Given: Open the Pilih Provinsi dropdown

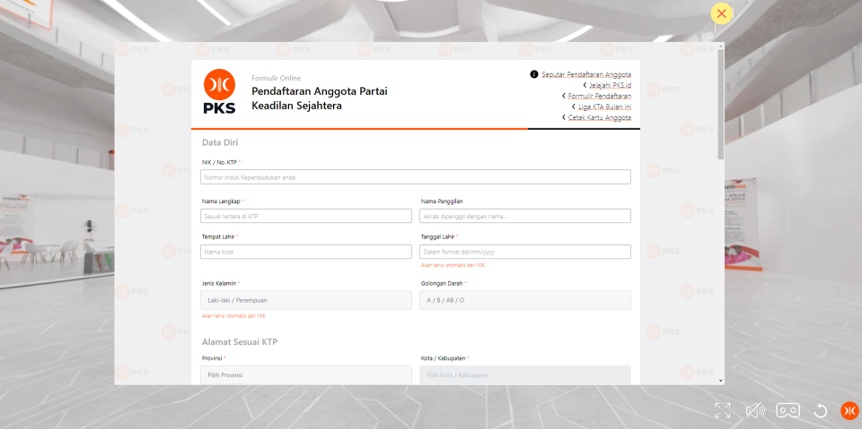Looking at the screenshot, I should point(306,375).
